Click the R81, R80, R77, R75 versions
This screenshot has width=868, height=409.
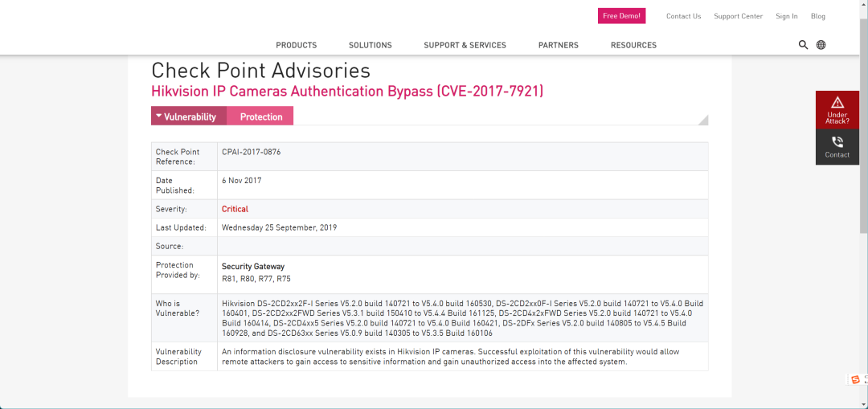256,279
